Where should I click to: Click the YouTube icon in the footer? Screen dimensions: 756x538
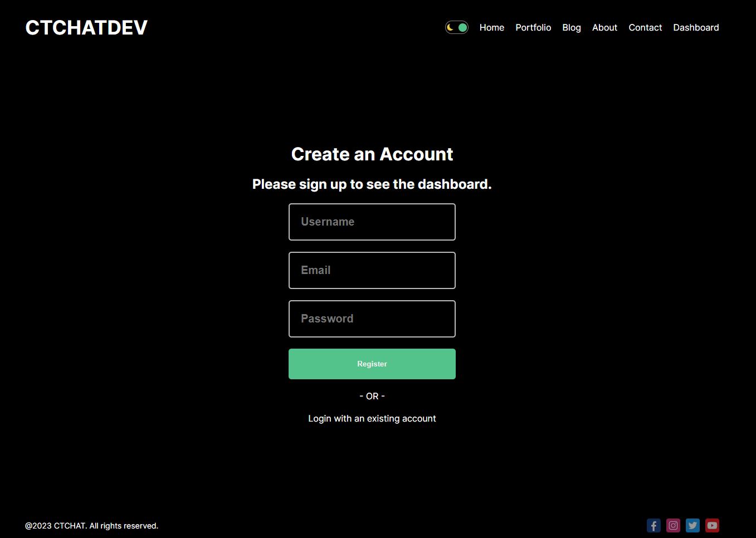point(712,525)
